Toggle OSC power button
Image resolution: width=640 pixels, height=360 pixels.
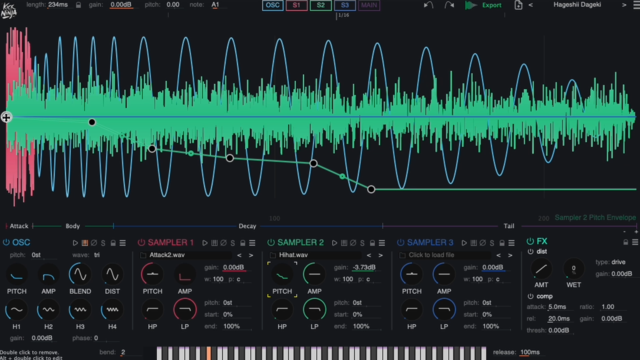coord(6,242)
